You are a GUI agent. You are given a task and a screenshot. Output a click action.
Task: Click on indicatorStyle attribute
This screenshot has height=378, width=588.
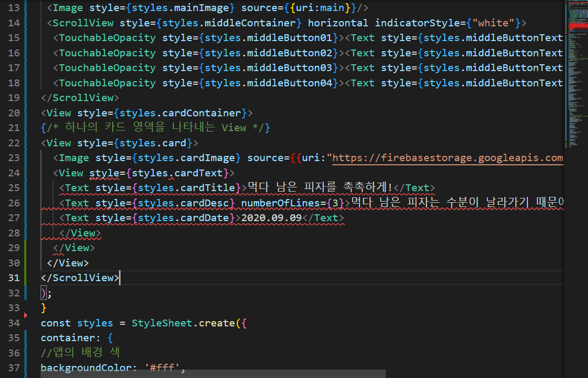point(417,23)
